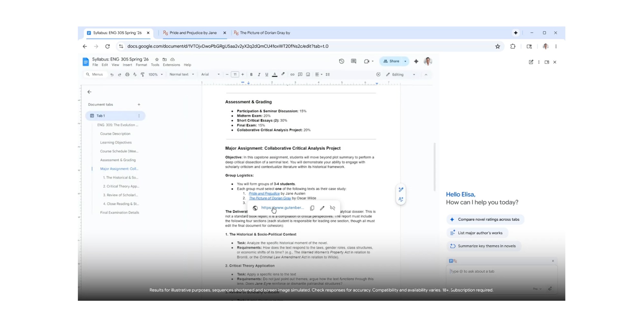Open the Arial font dropdown

pyautogui.click(x=211, y=74)
